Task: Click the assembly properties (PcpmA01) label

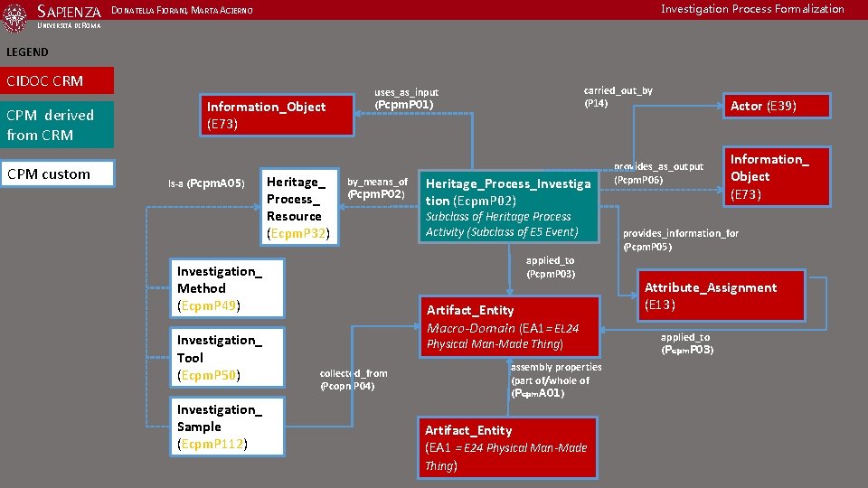Action: tap(556, 380)
